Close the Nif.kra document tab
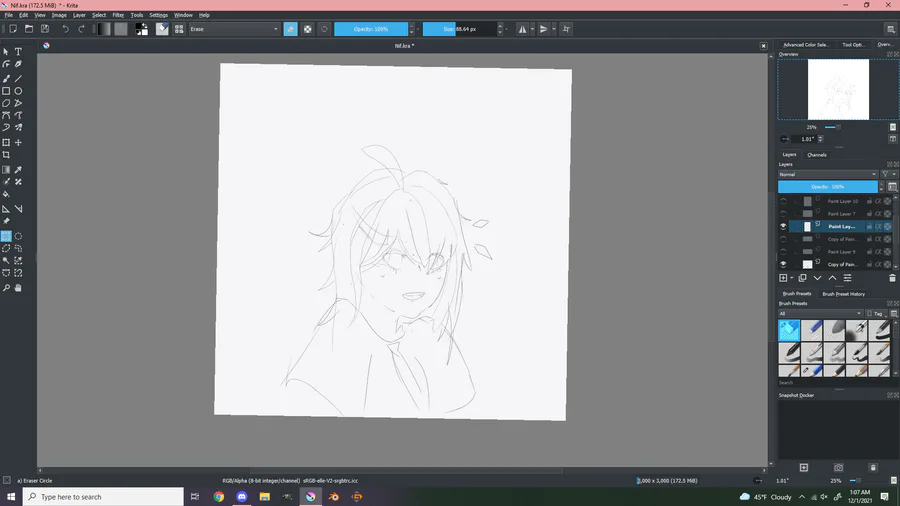The height and width of the screenshot is (506, 900). [763, 46]
